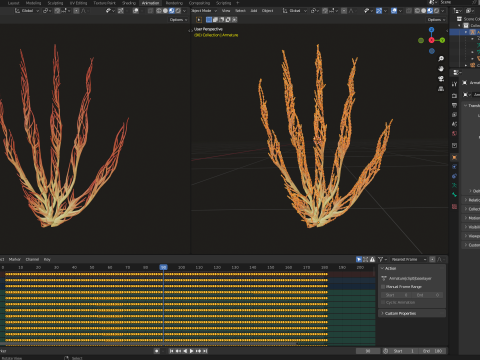Viewport: 480px width, 360px height.
Task: Open the View menu in right viewport header
Action: tap(226, 11)
